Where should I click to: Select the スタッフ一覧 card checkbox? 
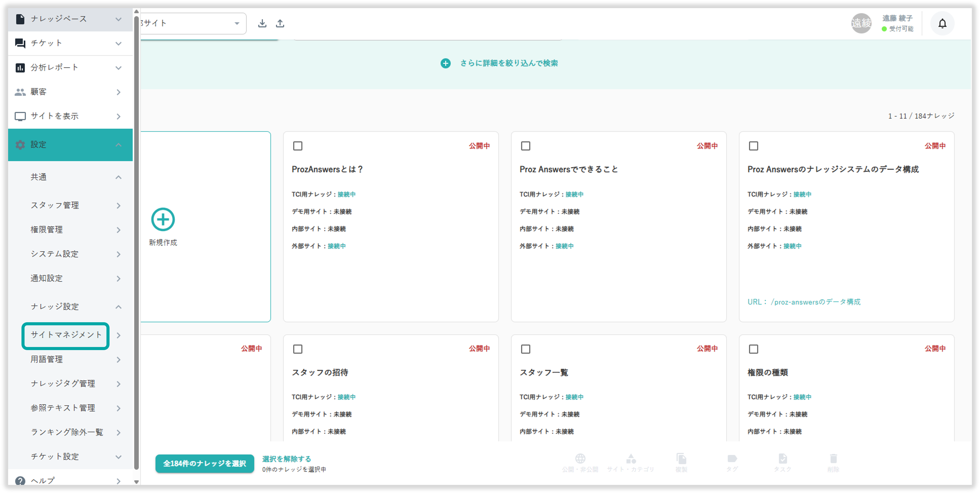(526, 349)
